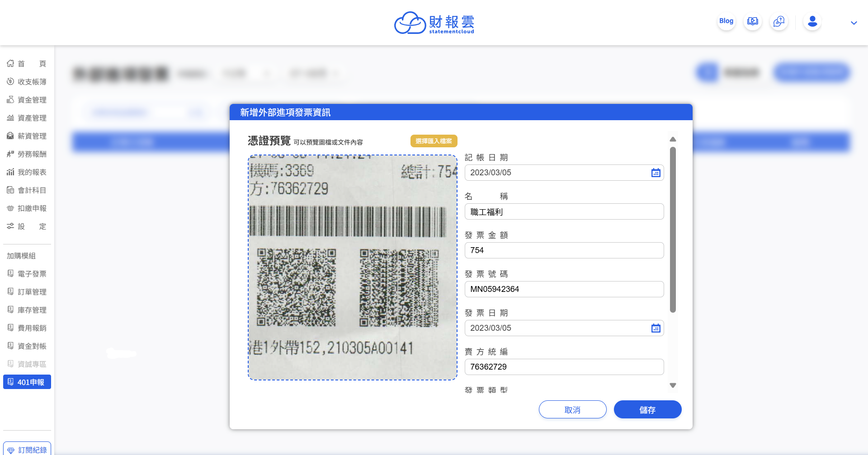This screenshot has width=868, height=455.
Task: Click the 401申報 highlighted icon
Action: coord(10,382)
